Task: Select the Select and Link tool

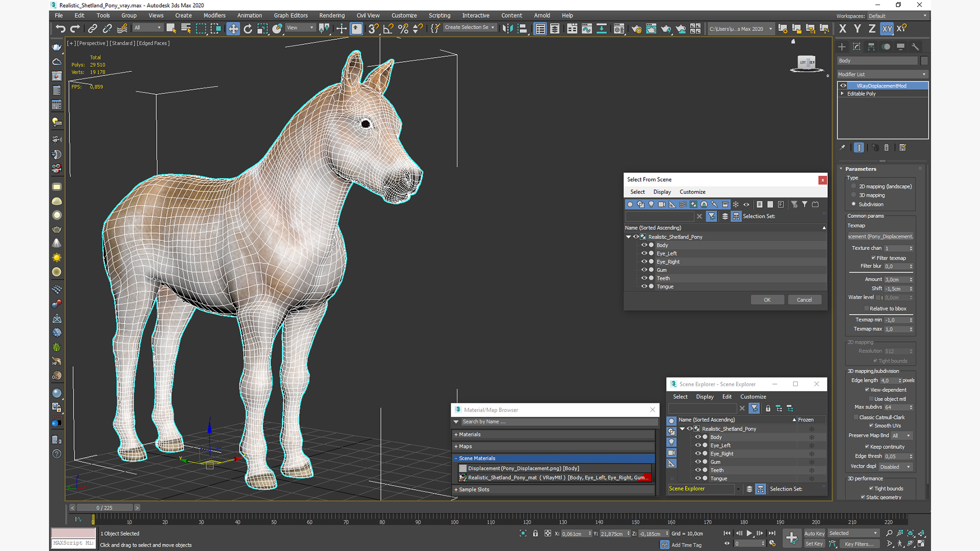Action: [x=92, y=29]
